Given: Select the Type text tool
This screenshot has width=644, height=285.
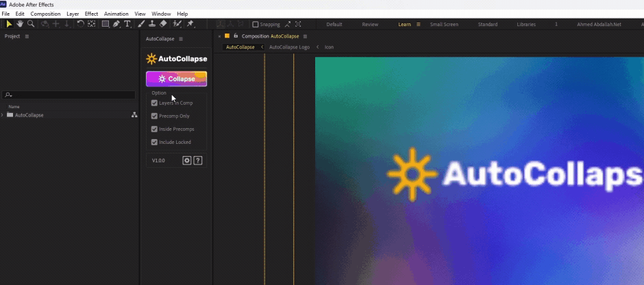Looking at the screenshot, I should 127,24.
